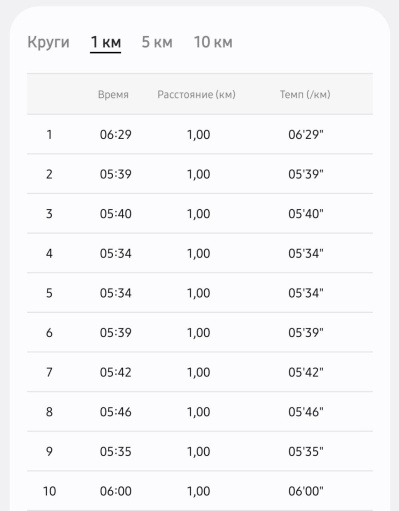Click lap 7 time 05:42
The width and height of the screenshot is (400, 511).
(x=116, y=372)
